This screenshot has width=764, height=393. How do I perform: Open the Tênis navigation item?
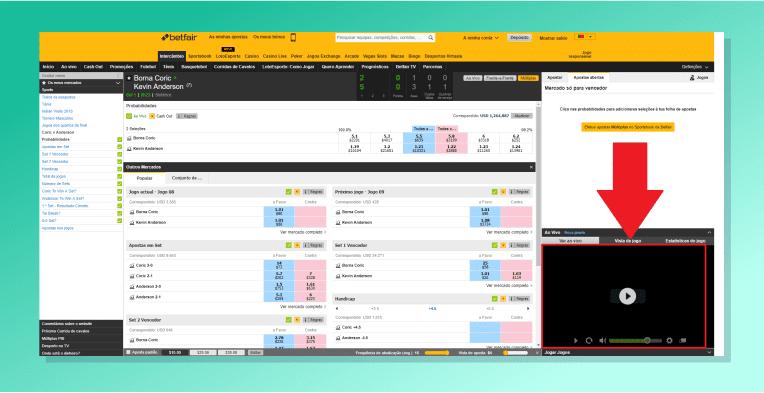coord(169,67)
